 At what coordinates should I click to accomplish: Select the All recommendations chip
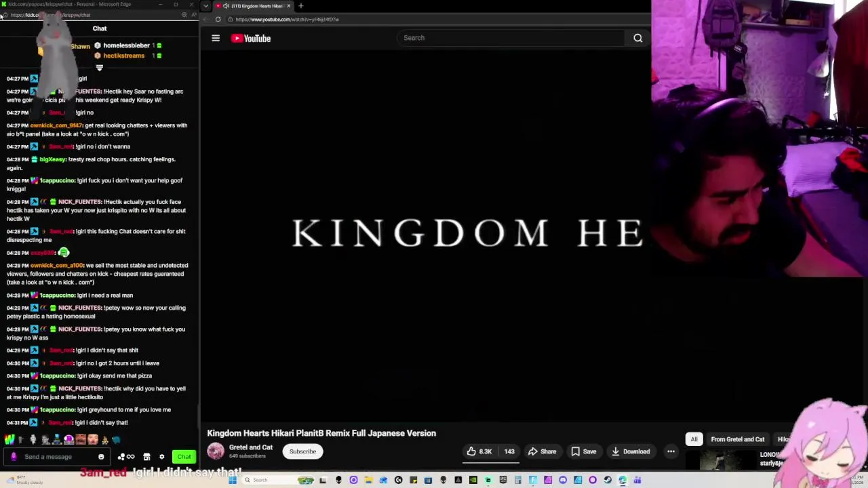click(694, 439)
